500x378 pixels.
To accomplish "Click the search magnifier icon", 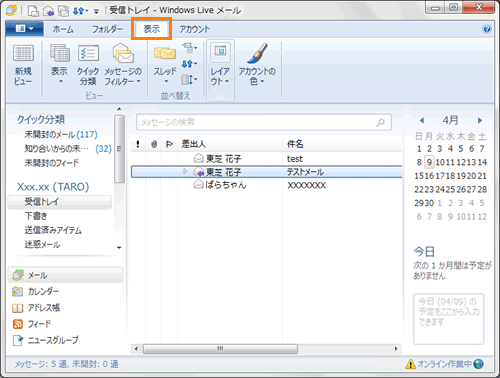I will (x=380, y=122).
